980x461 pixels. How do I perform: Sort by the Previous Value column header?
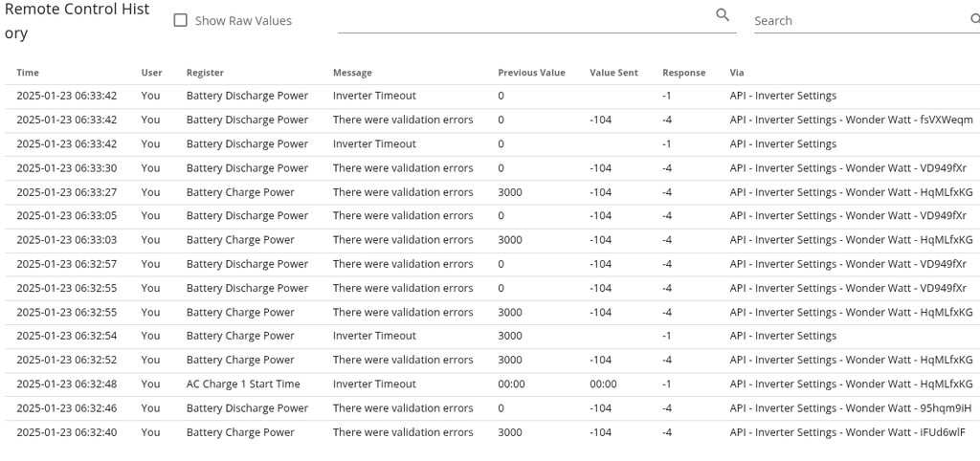click(531, 73)
